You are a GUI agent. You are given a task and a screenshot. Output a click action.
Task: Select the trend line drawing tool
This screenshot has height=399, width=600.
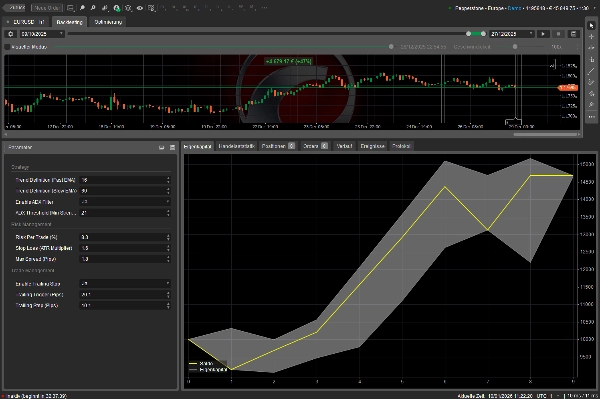click(592, 71)
